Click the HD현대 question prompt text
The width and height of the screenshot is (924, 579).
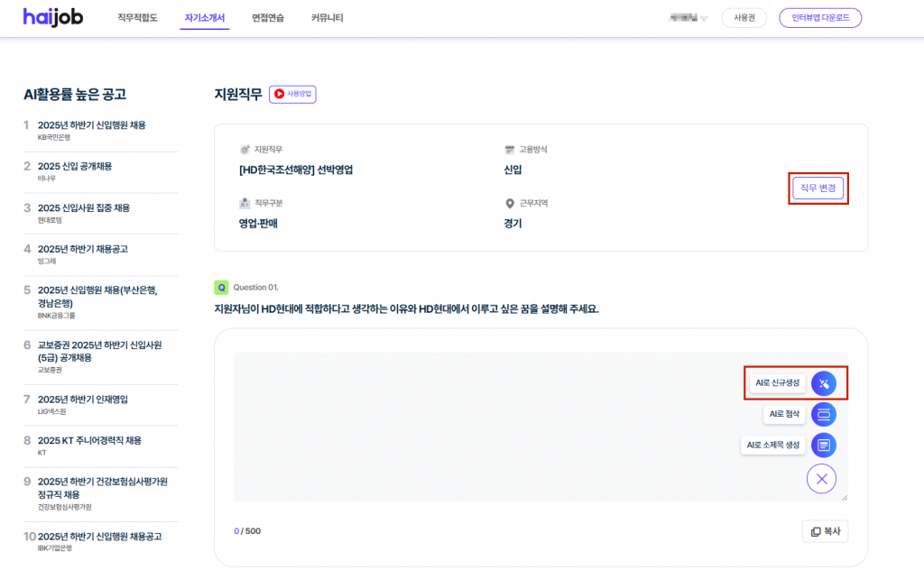coord(407,309)
